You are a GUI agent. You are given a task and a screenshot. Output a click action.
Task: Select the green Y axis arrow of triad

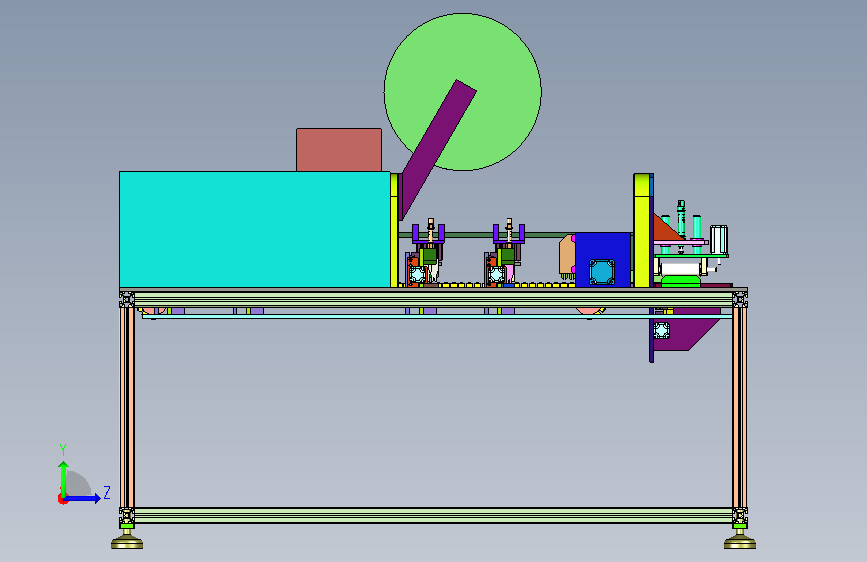click(64, 478)
